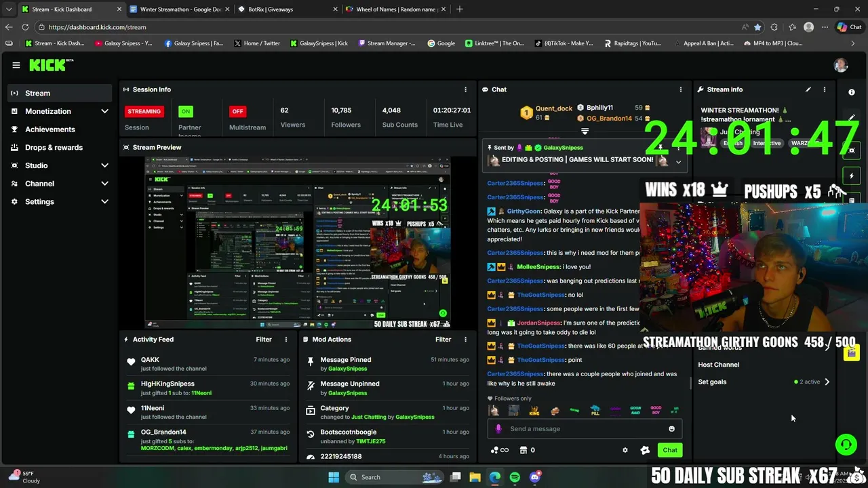The width and height of the screenshot is (868, 488).
Task: Collapse top gifters bar in chat
Action: tap(585, 131)
